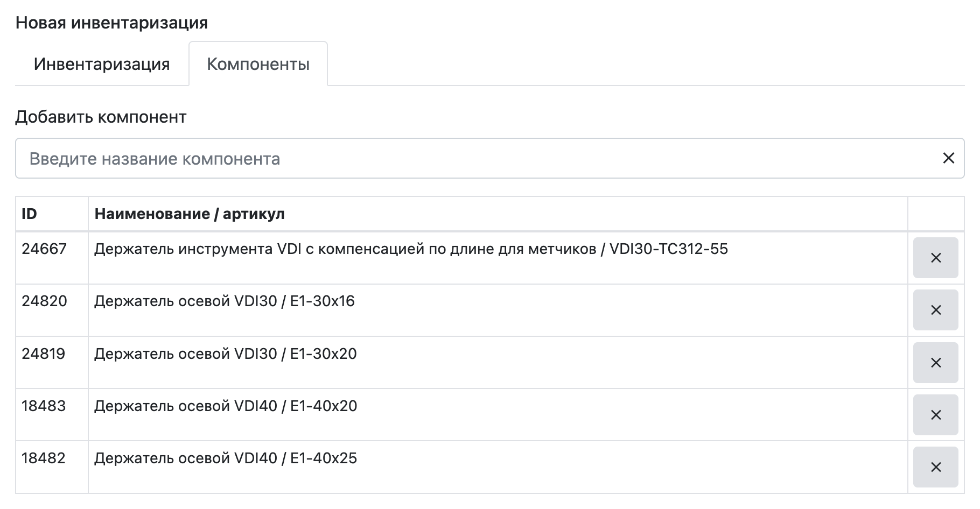Select the Держатель осевой VDI30 / E1-30x16 text
980x509 pixels.
(225, 301)
